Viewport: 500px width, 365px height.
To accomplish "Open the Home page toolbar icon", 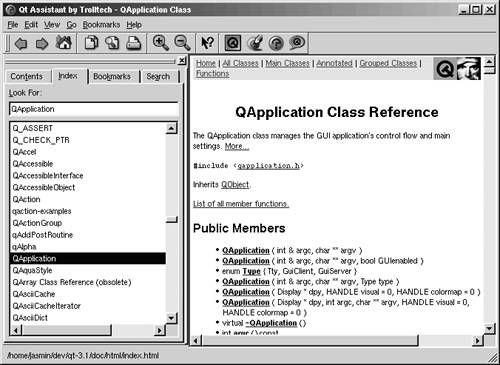I will click(x=64, y=43).
